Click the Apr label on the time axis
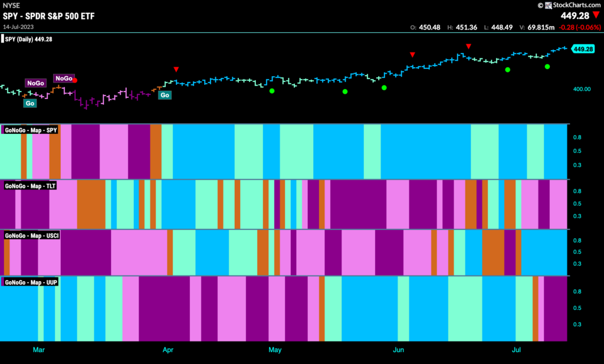The image size is (604, 364). [168, 350]
